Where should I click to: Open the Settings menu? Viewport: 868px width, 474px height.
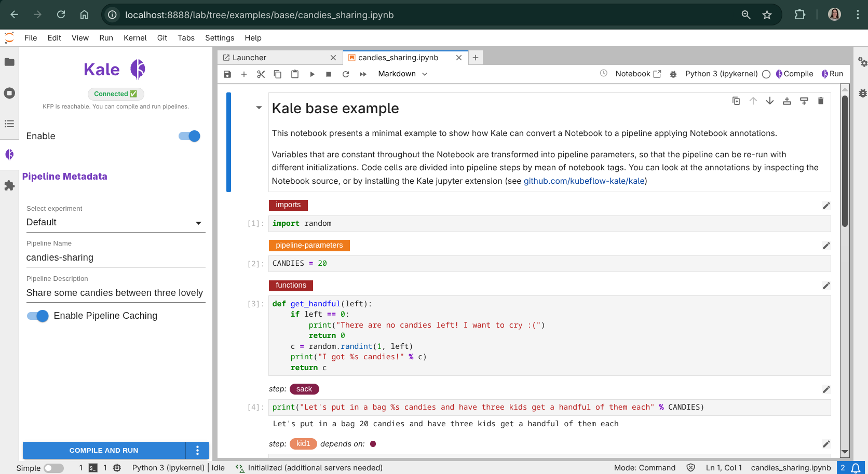point(220,38)
